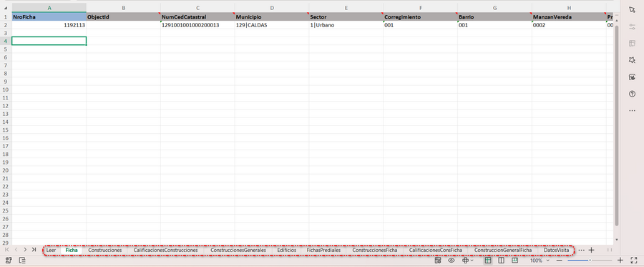Click the zoom in plus button
This screenshot has width=644, height=267.
(620, 260)
